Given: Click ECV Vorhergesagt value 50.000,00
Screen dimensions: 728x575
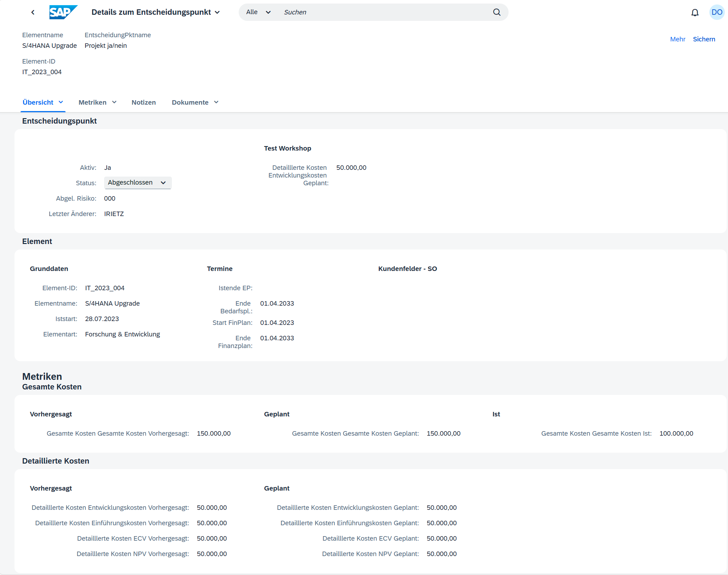Looking at the screenshot, I should [x=212, y=538].
